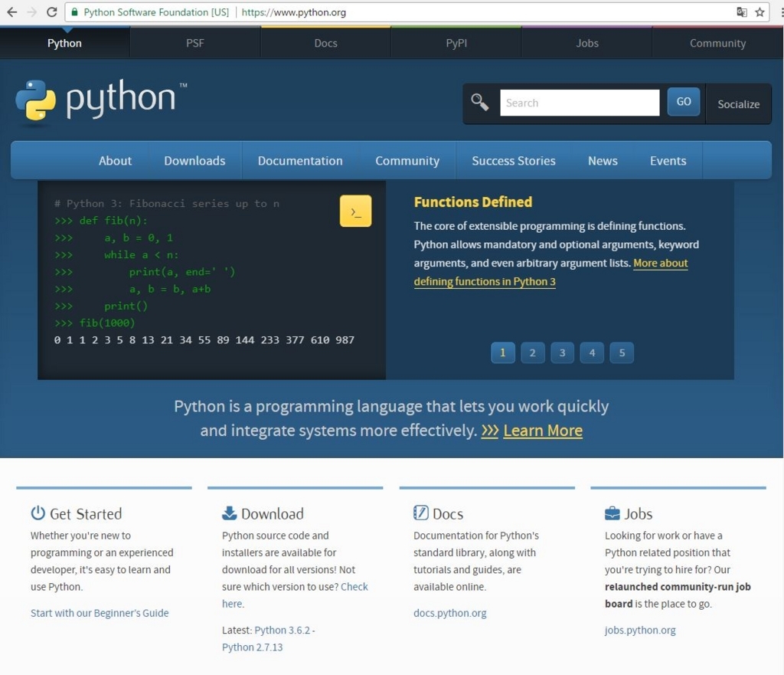Select slide 2 in the code carousel
Screen dimensions: 784x675
coord(533,352)
